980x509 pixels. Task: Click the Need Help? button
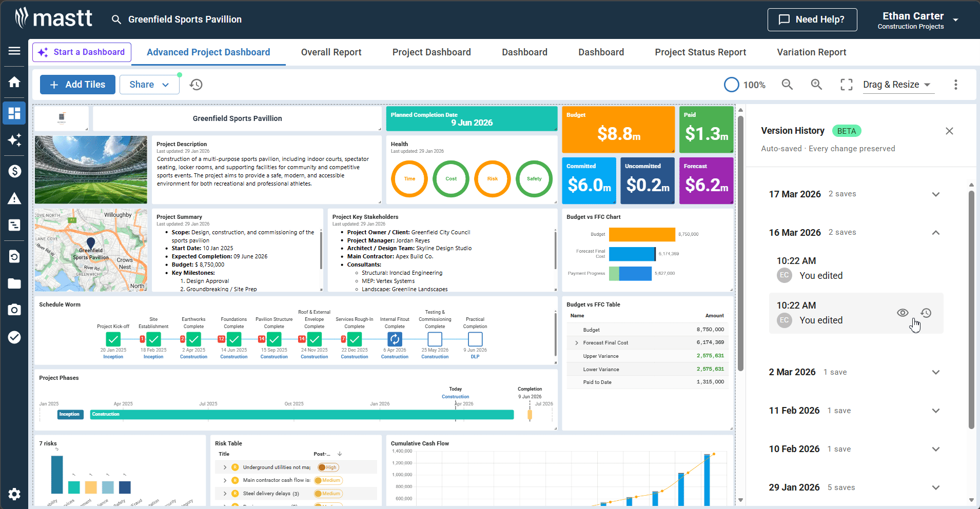click(x=812, y=19)
